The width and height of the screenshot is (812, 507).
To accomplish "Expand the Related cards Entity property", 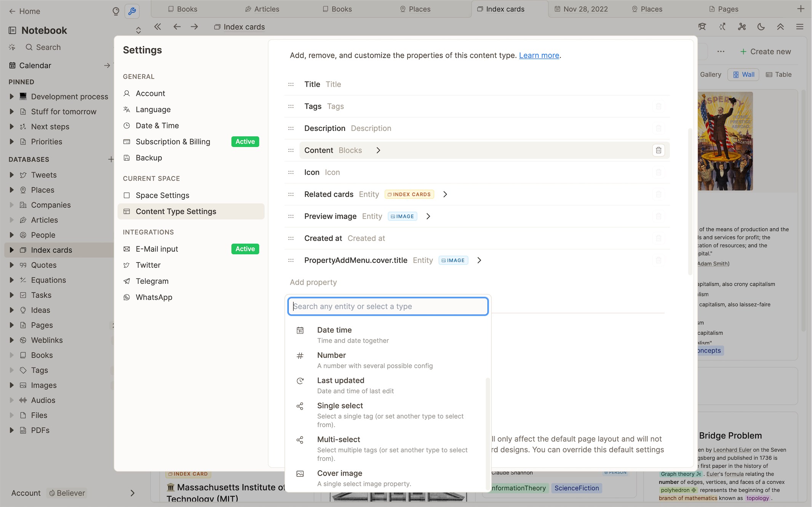I will point(446,194).
